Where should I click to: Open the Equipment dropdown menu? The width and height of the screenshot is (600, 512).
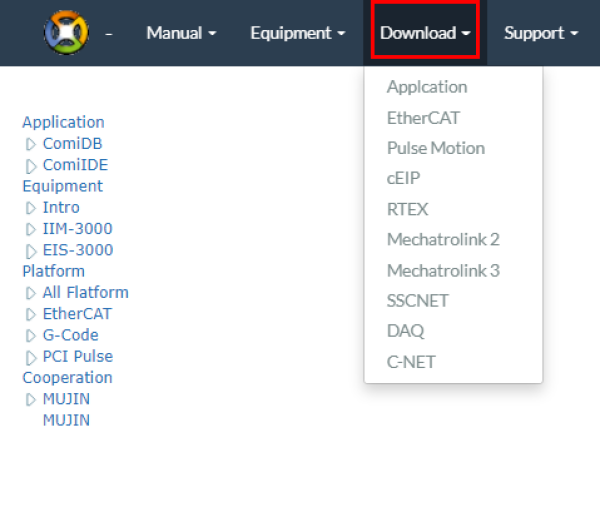pyautogui.click(x=297, y=33)
